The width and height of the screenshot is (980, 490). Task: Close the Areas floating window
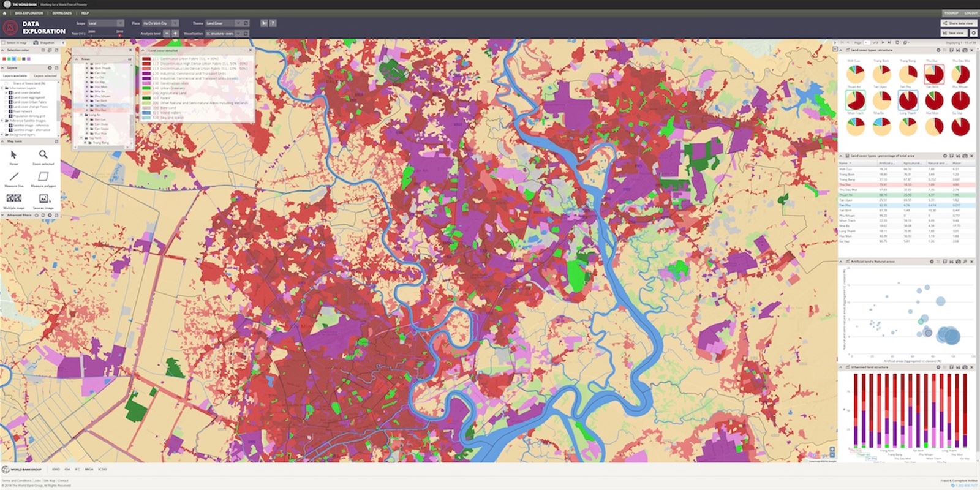tap(130, 50)
